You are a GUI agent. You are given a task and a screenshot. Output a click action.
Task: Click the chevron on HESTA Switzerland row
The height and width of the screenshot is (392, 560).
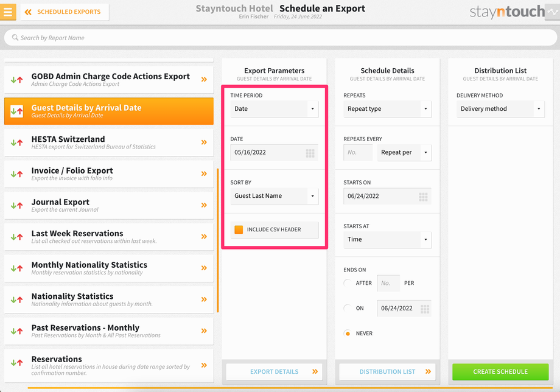204,142
